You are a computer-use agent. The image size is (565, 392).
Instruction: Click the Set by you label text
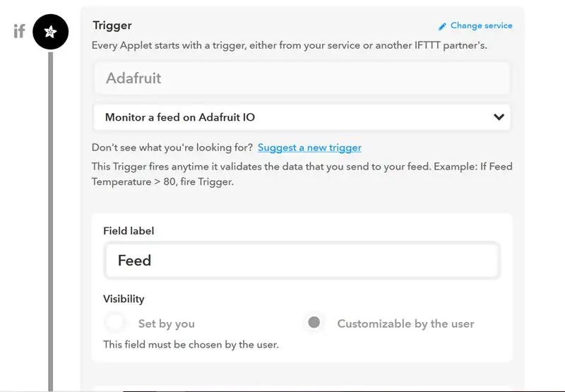pyautogui.click(x=167, y=323)
